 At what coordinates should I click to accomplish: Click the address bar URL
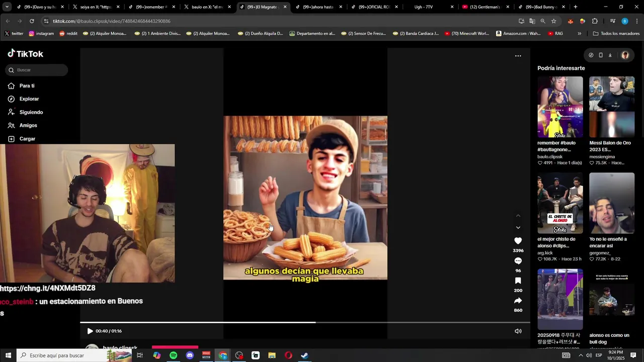click(x=112, y=21)
